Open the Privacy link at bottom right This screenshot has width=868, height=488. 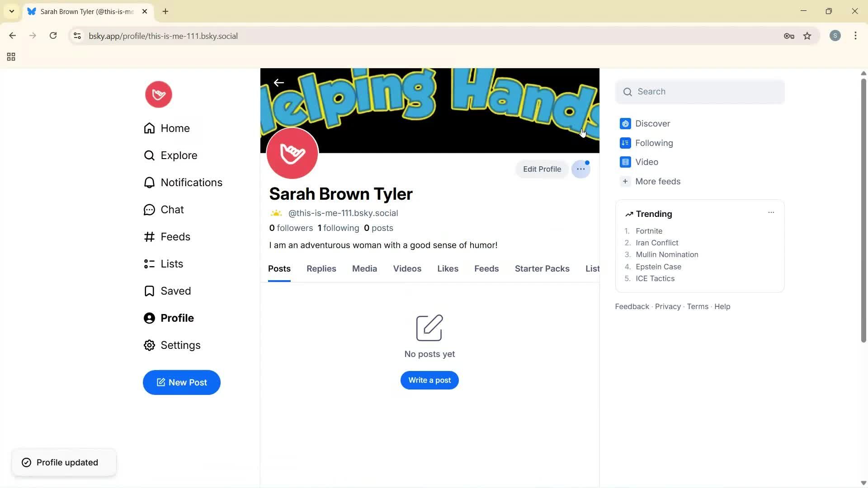[x=668, y=306]
